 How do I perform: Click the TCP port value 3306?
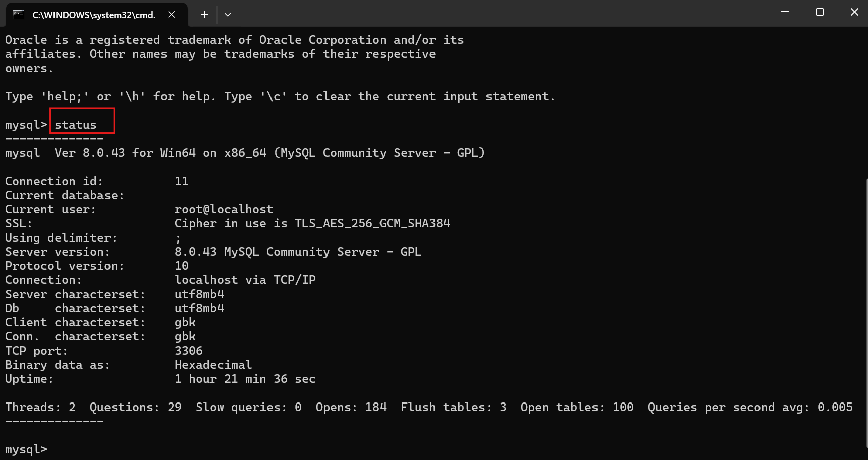[x=189, y=350]
